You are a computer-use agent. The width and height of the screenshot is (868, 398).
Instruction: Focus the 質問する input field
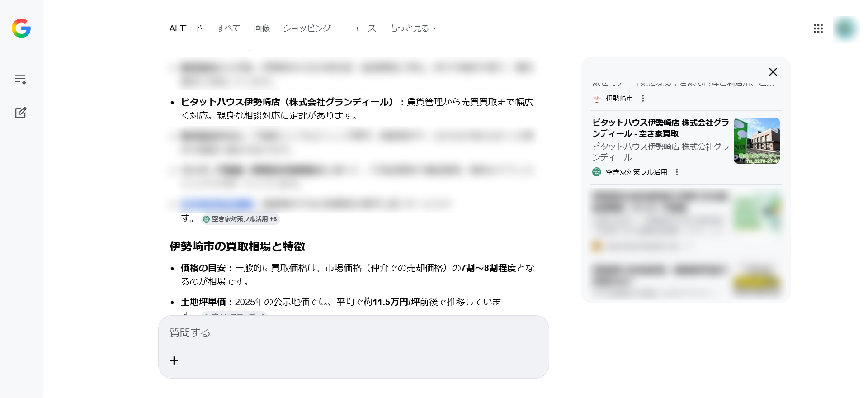pyautogui.click(x=353, y=333)
